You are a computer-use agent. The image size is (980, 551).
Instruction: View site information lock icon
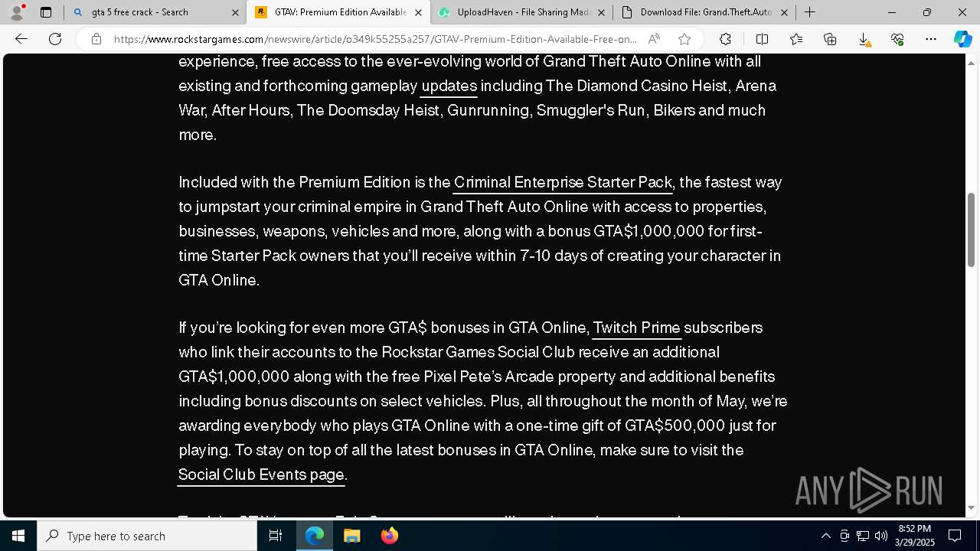[x=96, y=39]
